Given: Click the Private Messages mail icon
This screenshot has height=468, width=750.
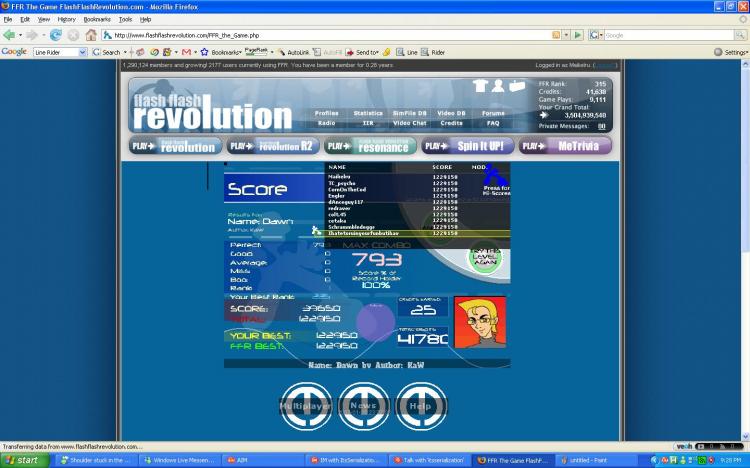Looking at the screenshot, I should pos(601,126).
